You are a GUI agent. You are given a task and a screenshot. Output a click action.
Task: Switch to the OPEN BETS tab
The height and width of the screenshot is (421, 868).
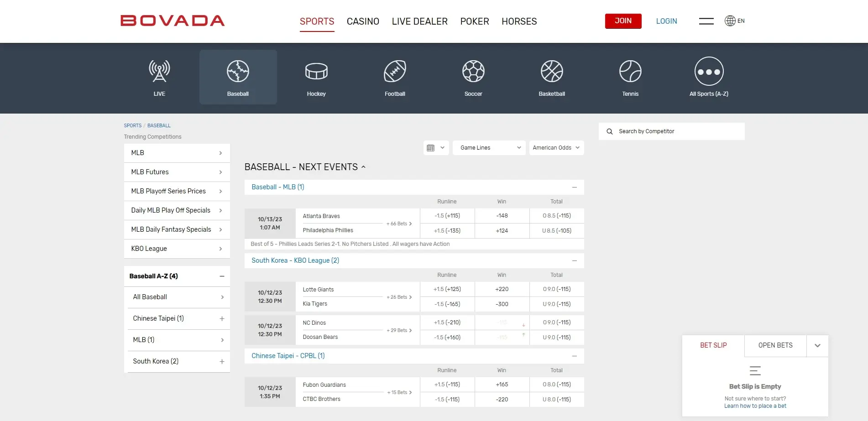(x=774, y=345)
